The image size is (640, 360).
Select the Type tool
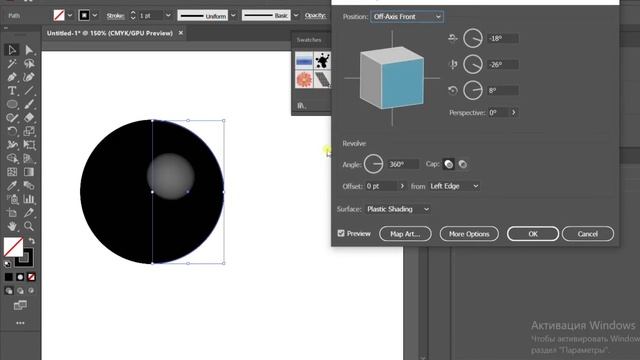tap(12, 90)
